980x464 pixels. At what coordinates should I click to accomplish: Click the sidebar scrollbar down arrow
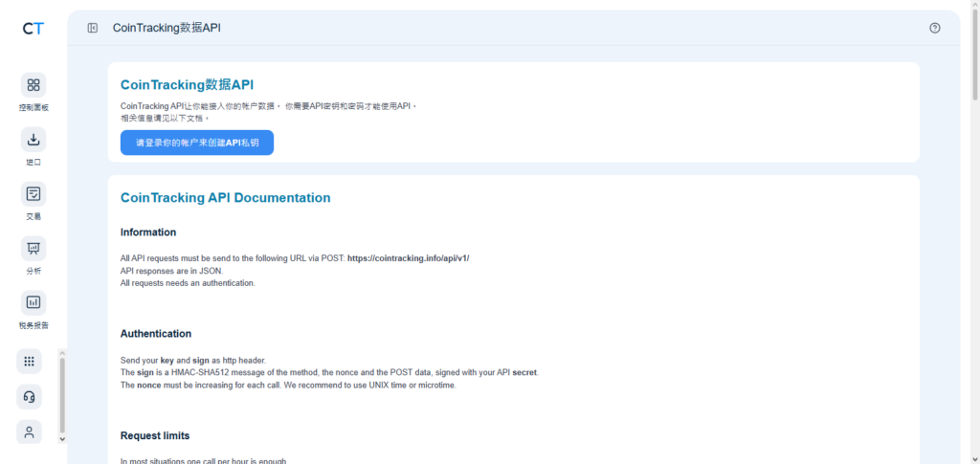pyautogui.click(x=62, y=439)
